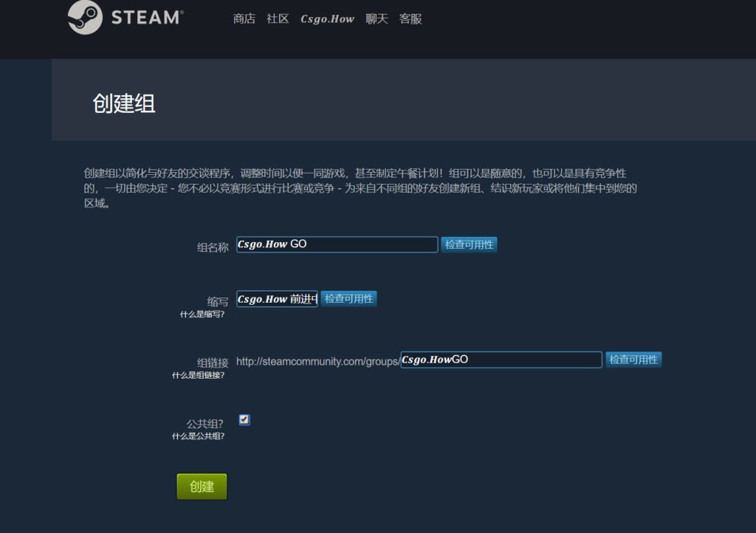756x533 pixels.
Task: Open the 商店 store menu
Action: 244,18
